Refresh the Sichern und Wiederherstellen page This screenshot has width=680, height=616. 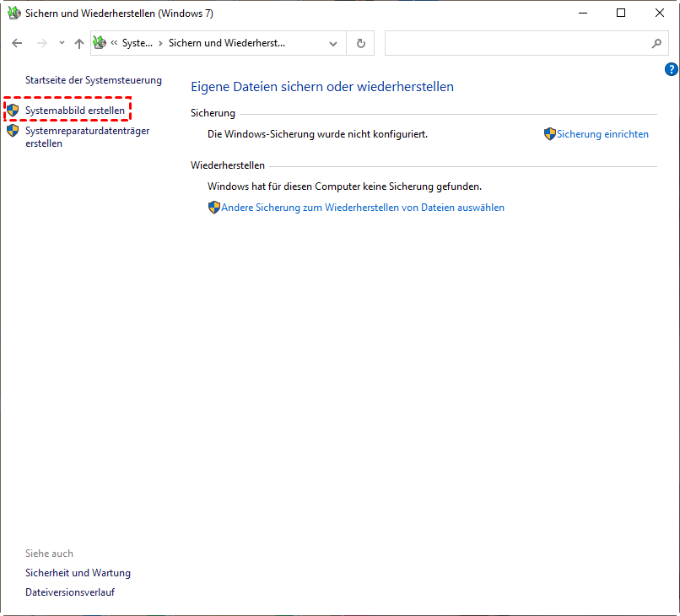pos(360,43)
